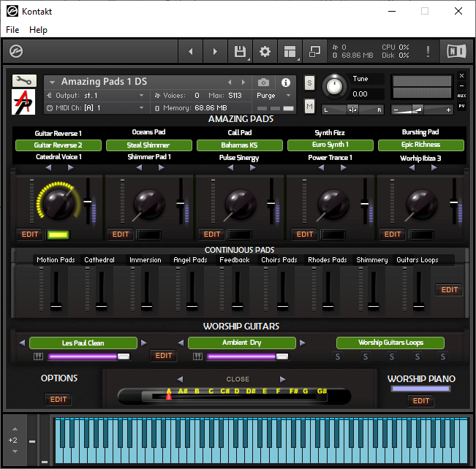Click EDIT under Worship Piano

pos(421,401)
